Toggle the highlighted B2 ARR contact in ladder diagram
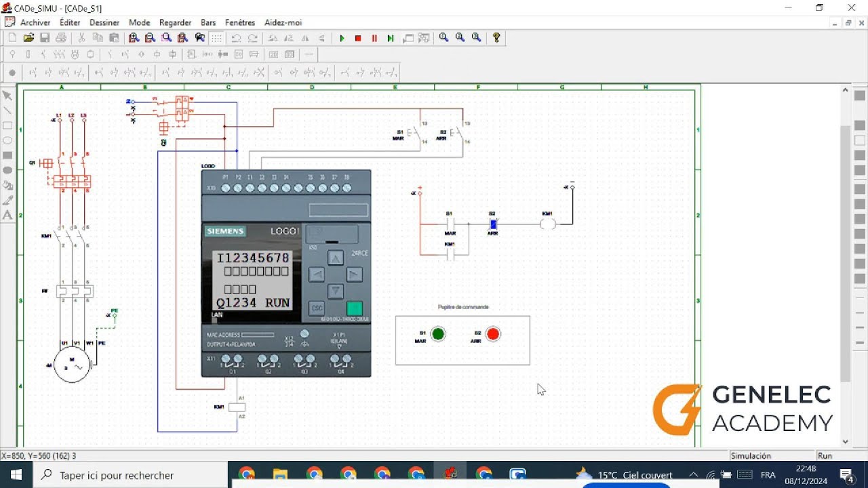 [493, 224]
